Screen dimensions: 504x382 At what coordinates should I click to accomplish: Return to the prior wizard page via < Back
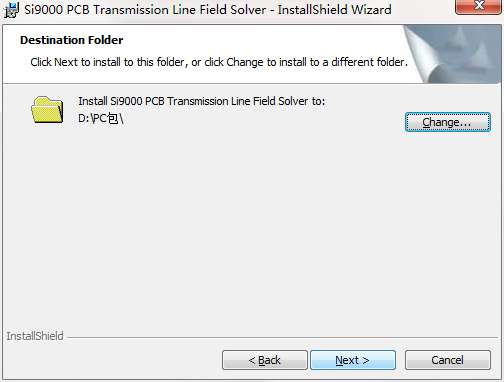coord(265,360)
